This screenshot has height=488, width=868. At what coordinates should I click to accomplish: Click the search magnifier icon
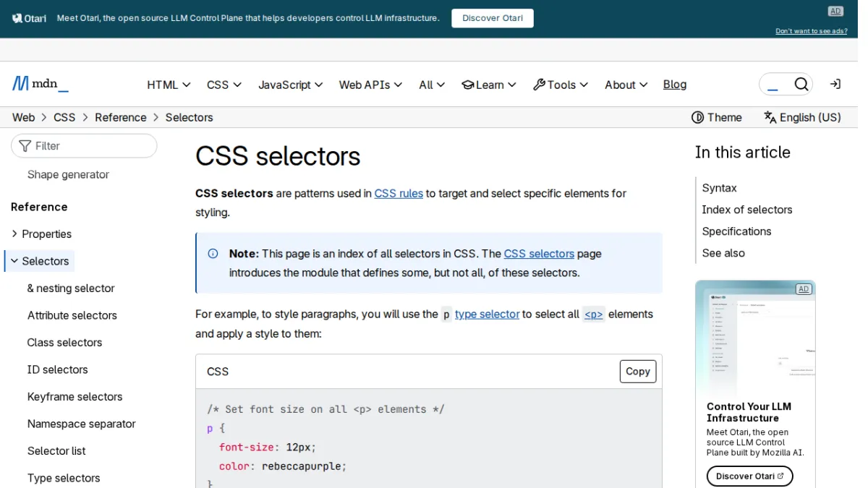click(801, 85)
